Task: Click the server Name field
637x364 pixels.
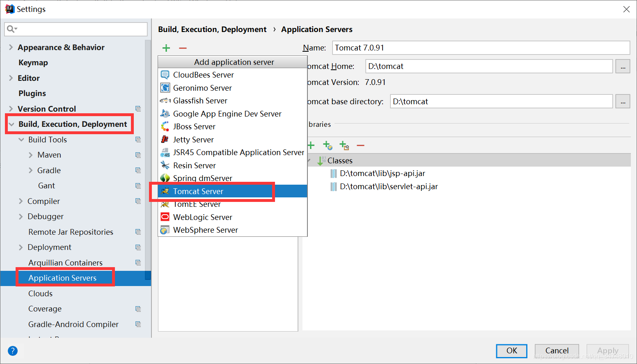Action: click(481, 48)
